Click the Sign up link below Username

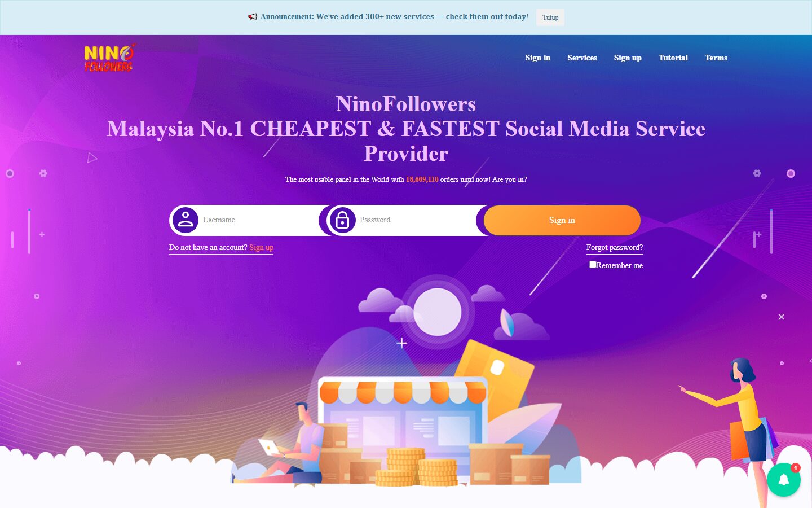[262, 247]
